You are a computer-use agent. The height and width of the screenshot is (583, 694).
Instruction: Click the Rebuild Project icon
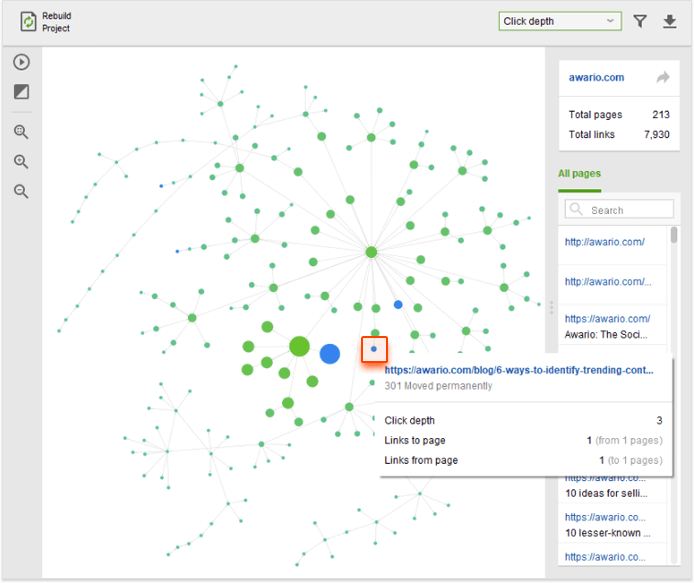28,22
